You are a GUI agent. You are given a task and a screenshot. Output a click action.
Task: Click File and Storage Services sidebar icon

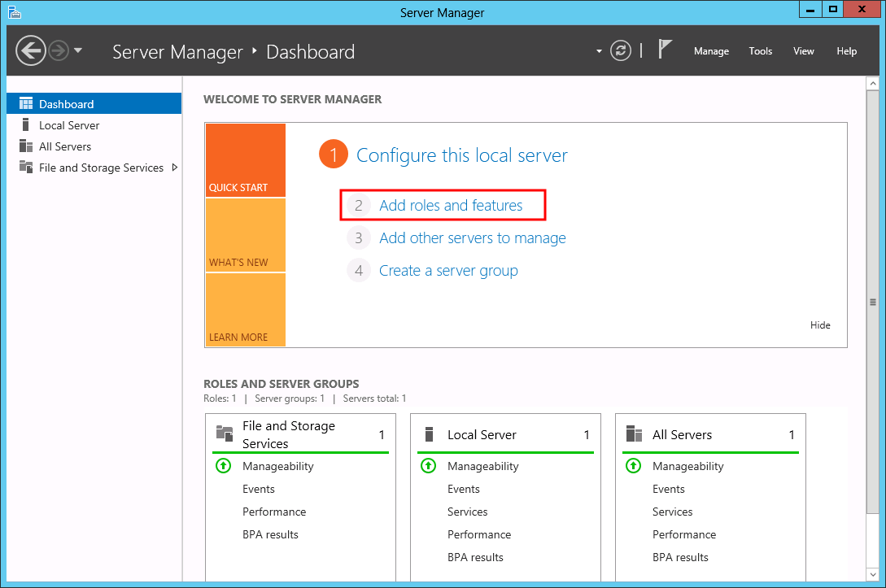pyautogui.click(x=26, y=167)
